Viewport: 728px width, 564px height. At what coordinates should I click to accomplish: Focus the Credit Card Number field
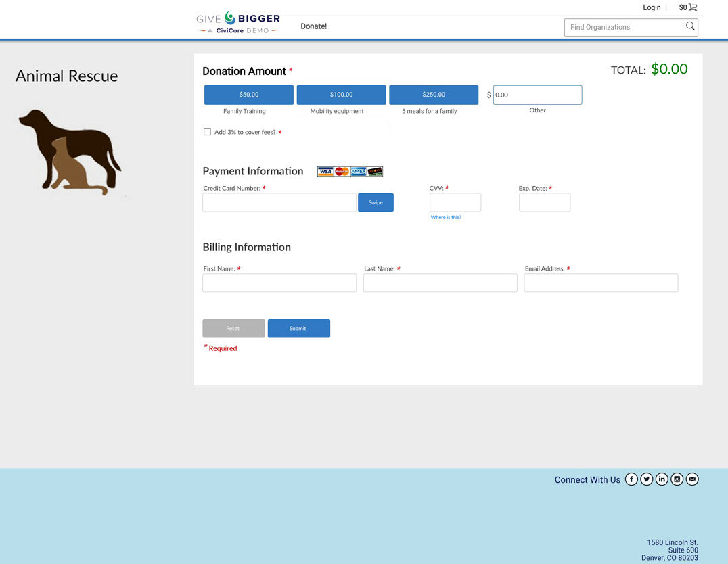[x=279, y=202]
